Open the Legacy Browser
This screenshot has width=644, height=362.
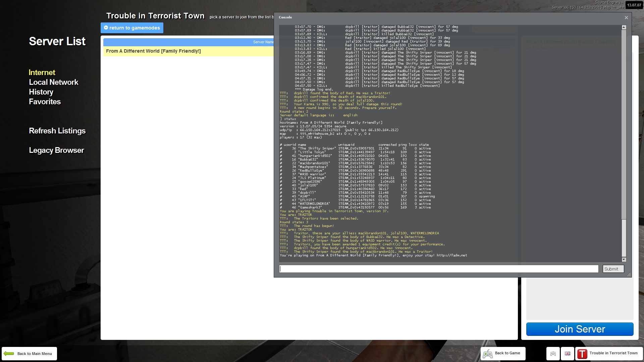point(56,150)
